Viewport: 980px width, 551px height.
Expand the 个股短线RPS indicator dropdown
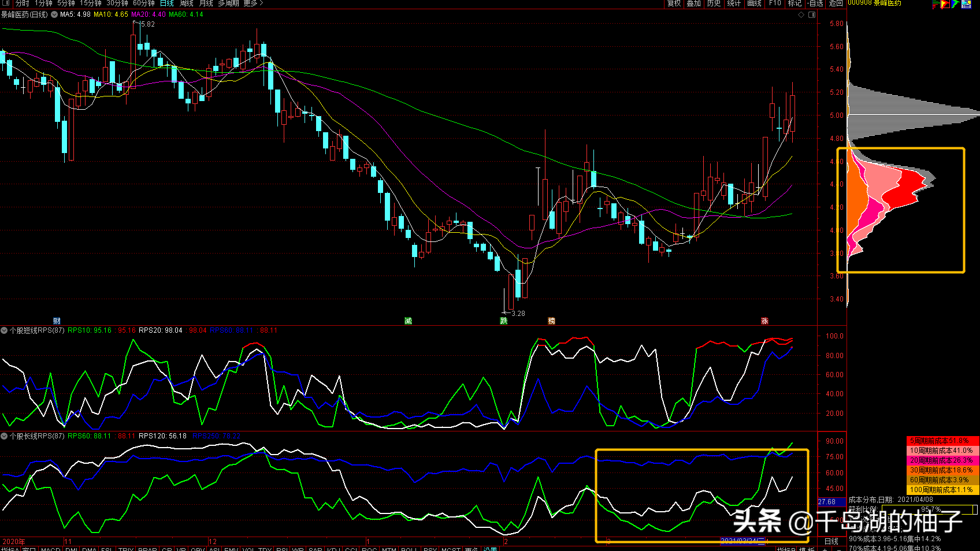coord(4,330)
